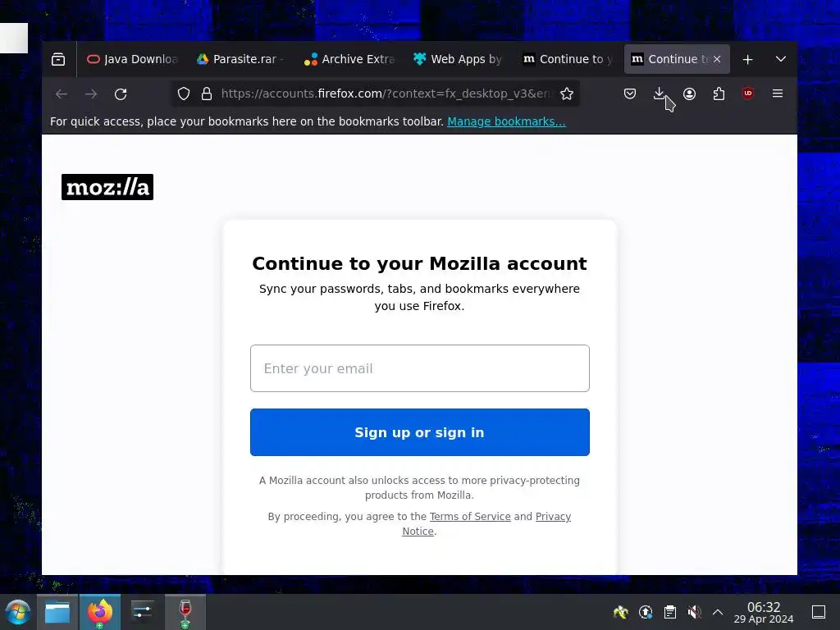840x630 pixels.
Task: Reload the current page
Action: coord(121,94)
